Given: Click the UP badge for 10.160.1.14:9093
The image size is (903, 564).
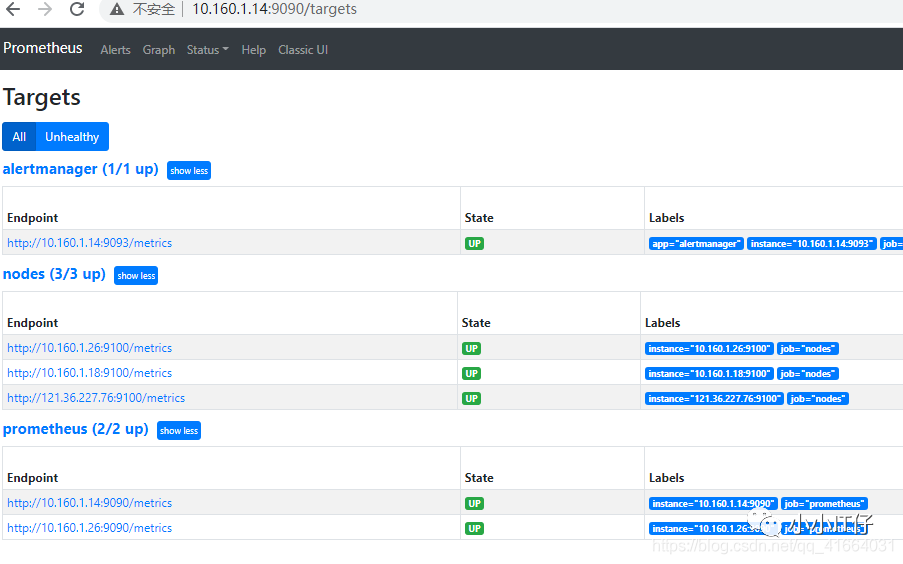Looking at the screenshot, I should pyautogui.click(x=475, y=244).
